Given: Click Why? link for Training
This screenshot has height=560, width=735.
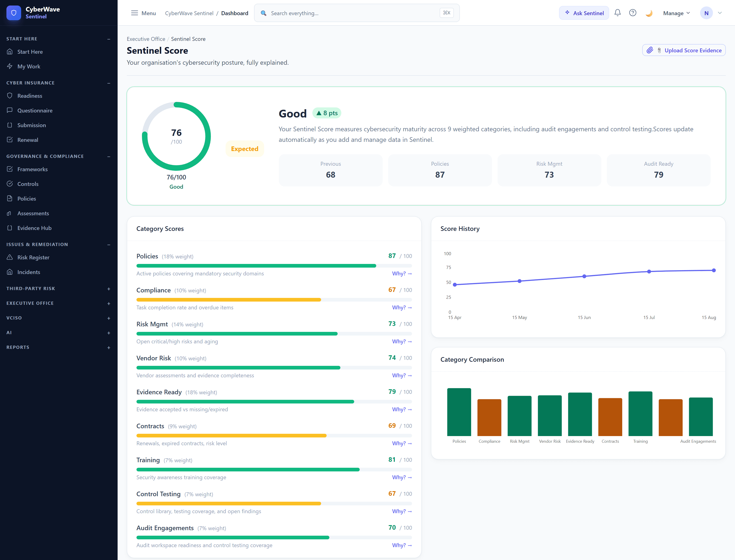Looking at the screenshot, I should 402,477.
